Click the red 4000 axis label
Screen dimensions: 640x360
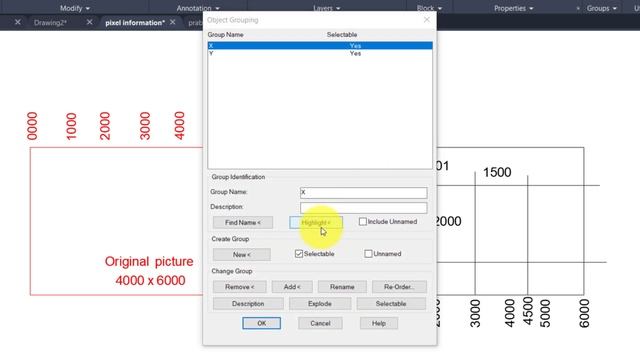(179, 126)
